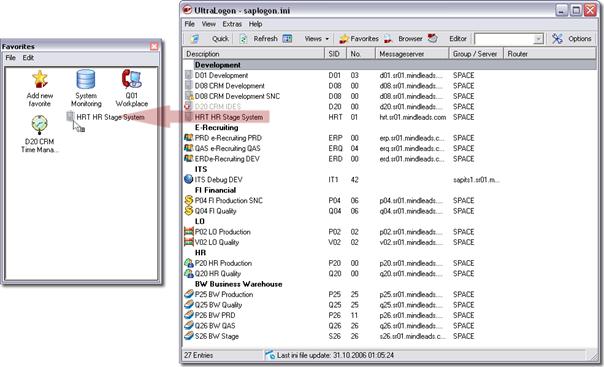Screen dimensions: 604x367
Task: Open the Extras menu
Action: click(x=232, y=24)
